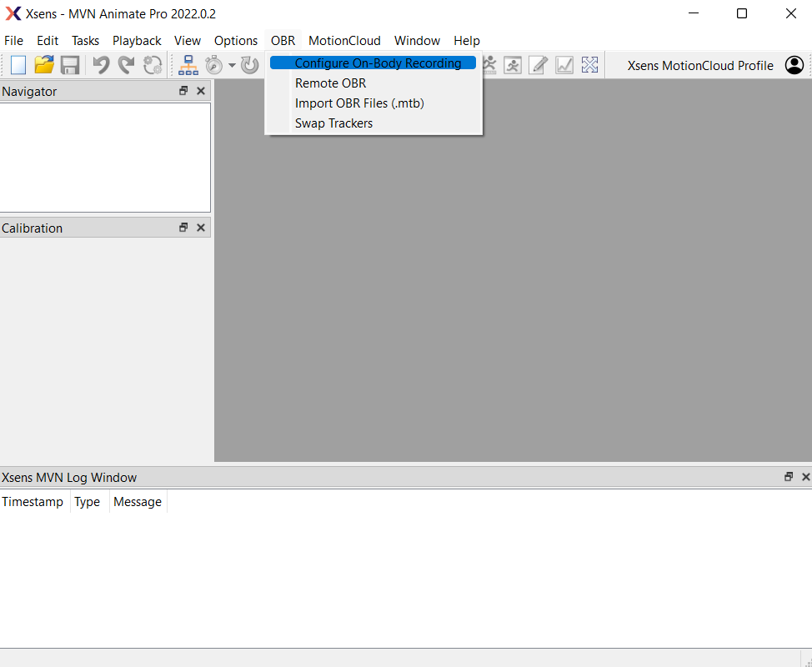The width and height of the screenshot is (812, 667).
Task: Choose Remote OBR from the menu
Action: 330,83
